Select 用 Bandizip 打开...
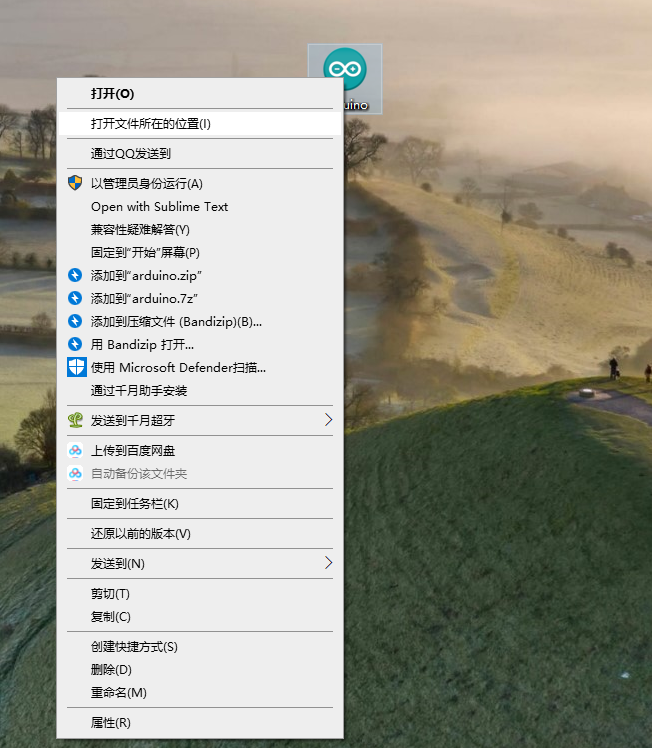The height and width of the screenshot is (748, 652). 200,344
